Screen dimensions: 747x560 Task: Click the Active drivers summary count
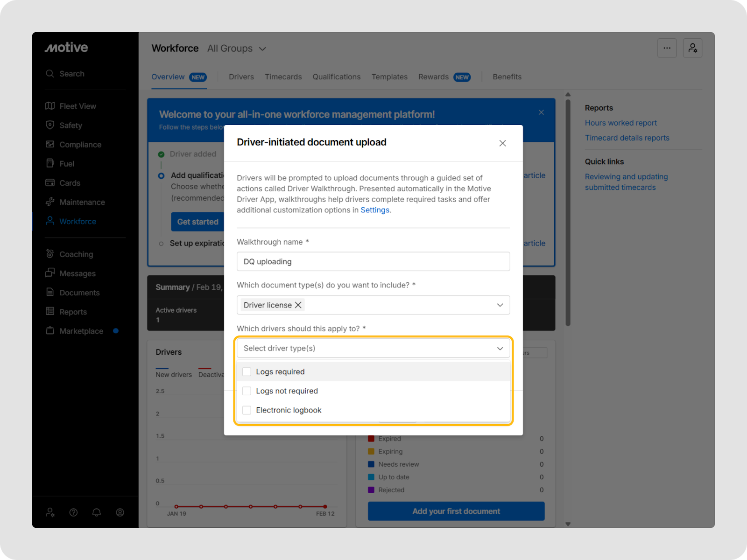click(x=158, y=320)
